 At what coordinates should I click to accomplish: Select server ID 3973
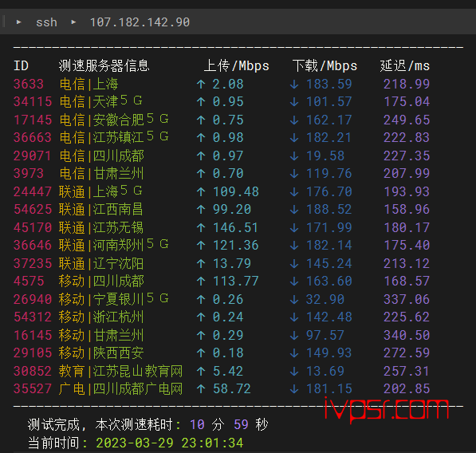pos(29,173)
